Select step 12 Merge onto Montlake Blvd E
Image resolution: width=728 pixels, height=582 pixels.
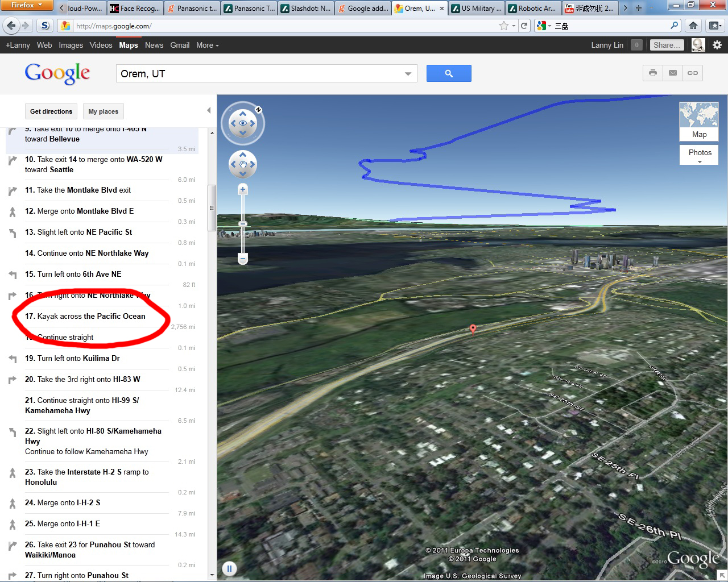tap(80, 211)
